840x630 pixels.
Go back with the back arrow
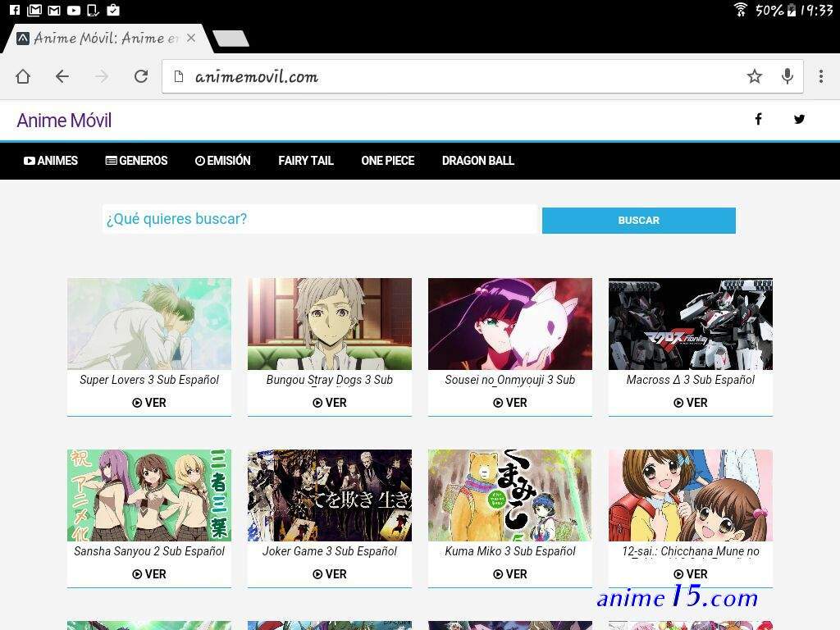pyautogui.click(x=62, y=76)
